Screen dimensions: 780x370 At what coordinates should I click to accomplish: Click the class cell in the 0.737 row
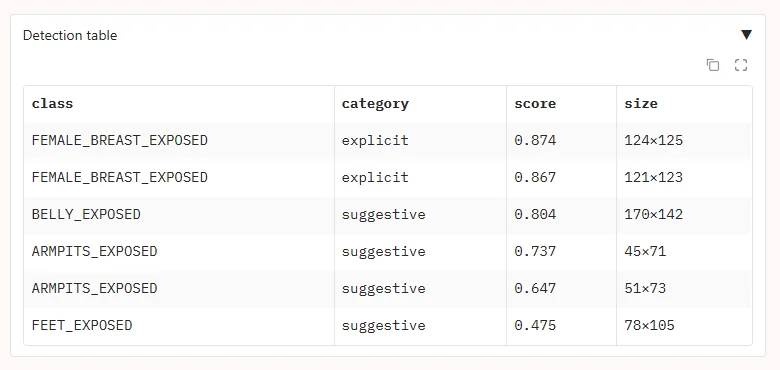tap(179, 252)
